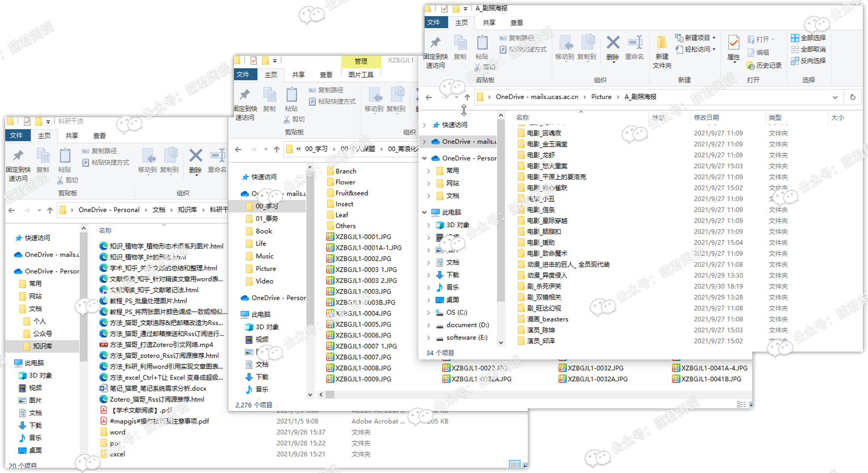Sort by 名称 column in 科研干货 window
Screen dimensions: 868x473
pyautogui.click(x=105, y=230)
